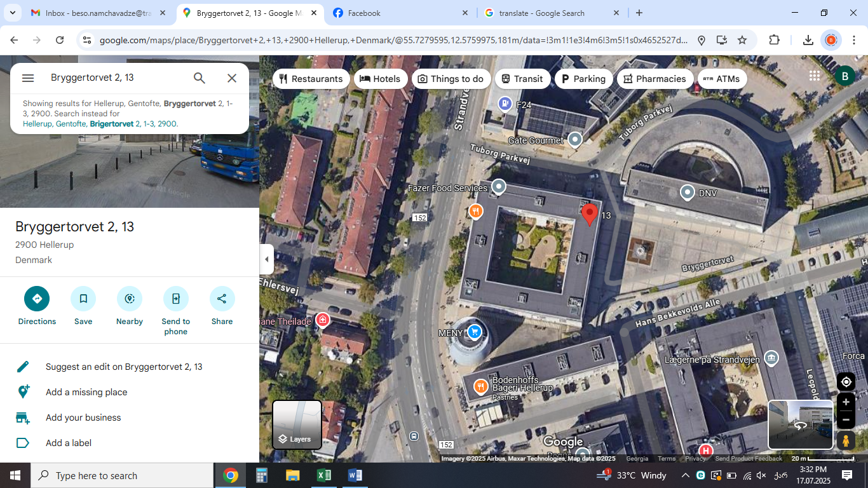Filter map by Pharmacies chip

click(654, 79)
